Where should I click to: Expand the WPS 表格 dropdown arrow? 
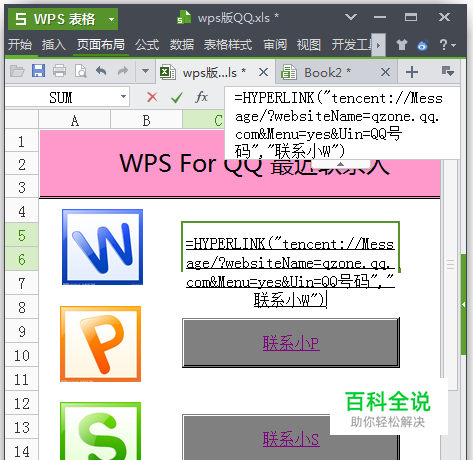pos(112,19)
